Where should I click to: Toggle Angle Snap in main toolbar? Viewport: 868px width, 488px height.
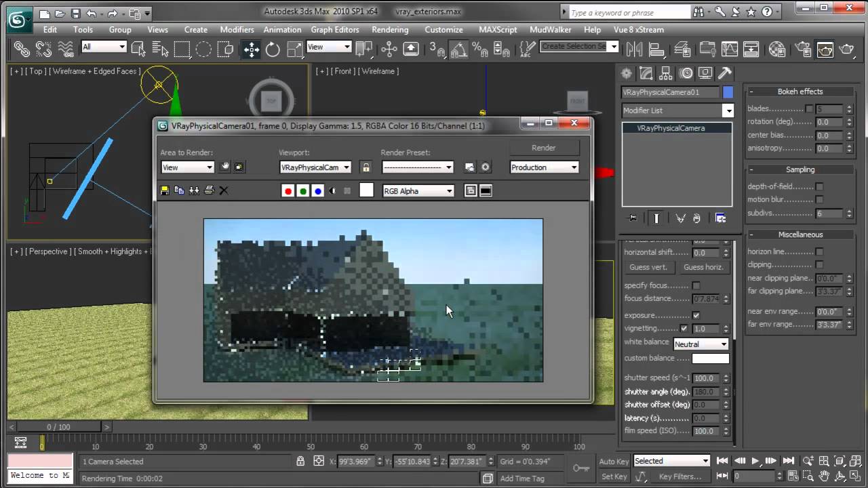(458, 49)
